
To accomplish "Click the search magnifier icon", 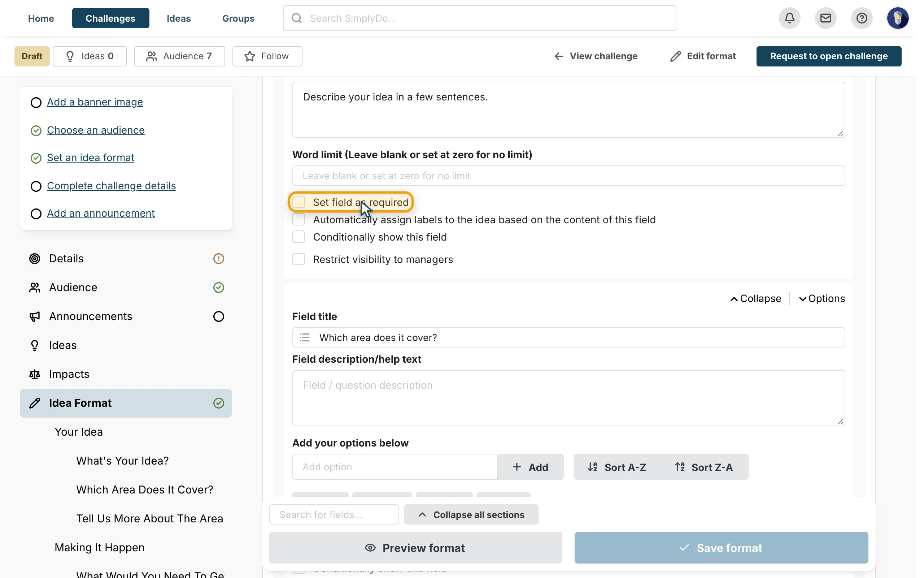I will 297,18.
